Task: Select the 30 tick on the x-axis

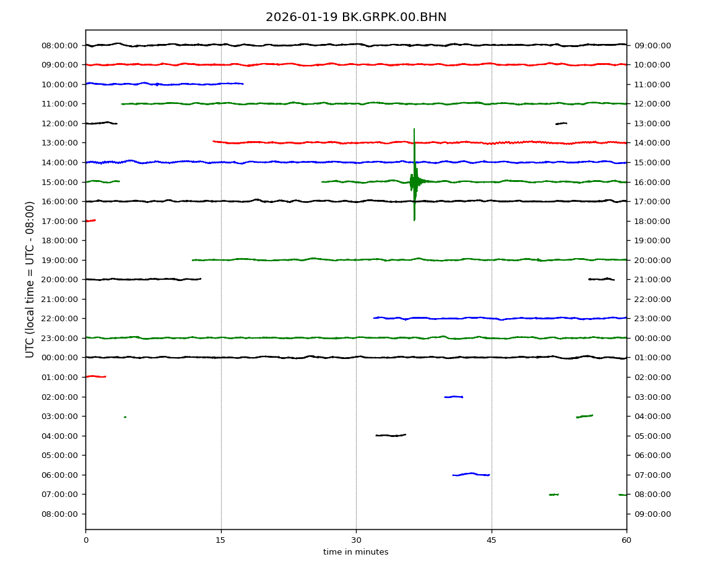Action: point(356,540)
